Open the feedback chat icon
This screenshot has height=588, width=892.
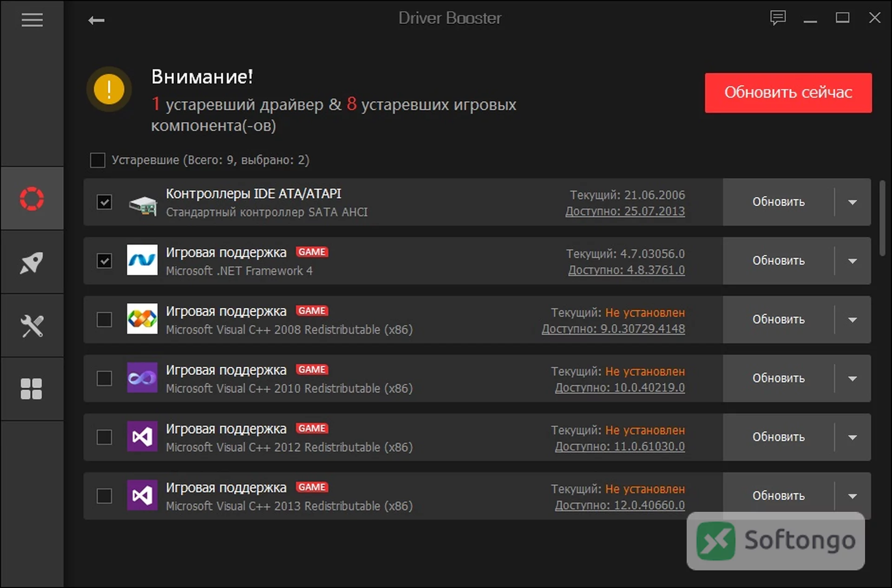pos(778,18)
